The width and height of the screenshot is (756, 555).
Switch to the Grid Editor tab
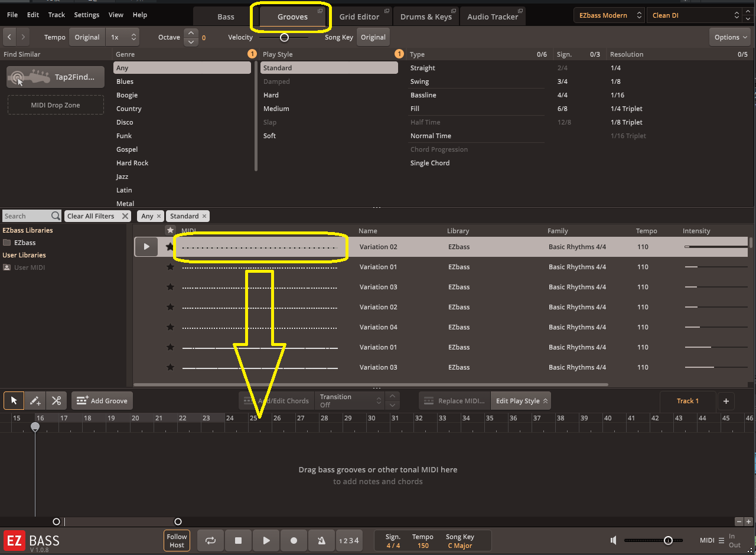pos(359,17)
